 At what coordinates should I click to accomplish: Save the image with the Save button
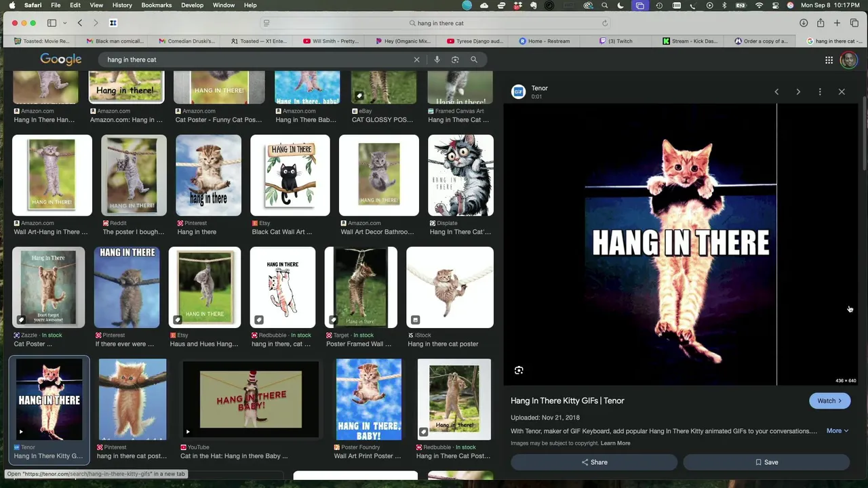(x=766, y=462)
